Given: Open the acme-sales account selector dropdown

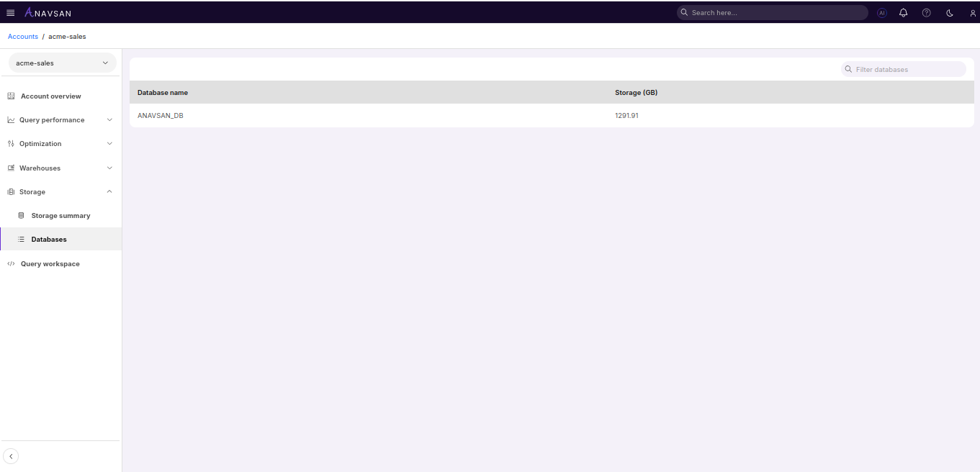Looking at the screenshot, I should click(62, 63).
